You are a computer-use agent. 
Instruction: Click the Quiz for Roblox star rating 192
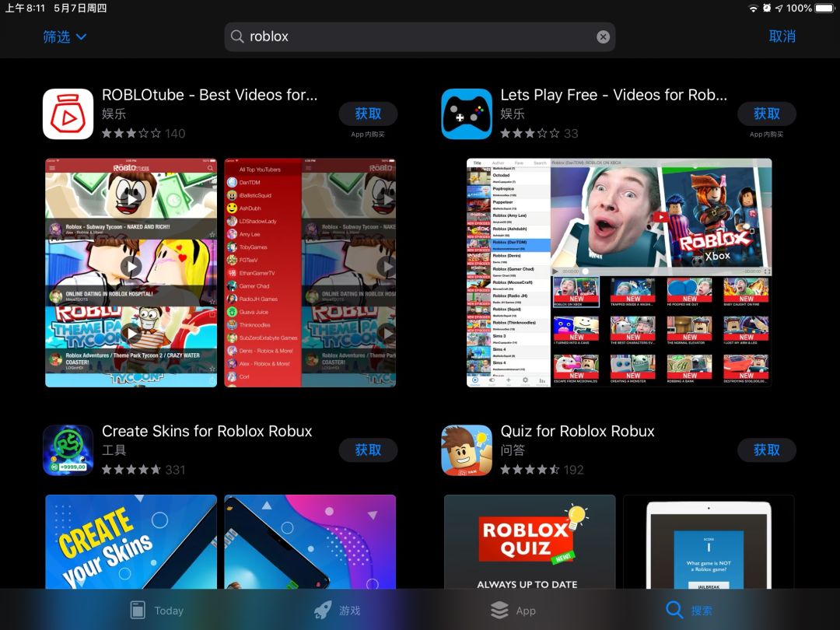tap(542, 470)
